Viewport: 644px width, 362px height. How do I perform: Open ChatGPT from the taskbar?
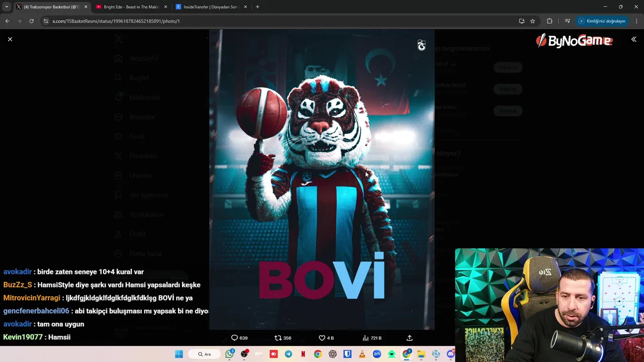333,354
